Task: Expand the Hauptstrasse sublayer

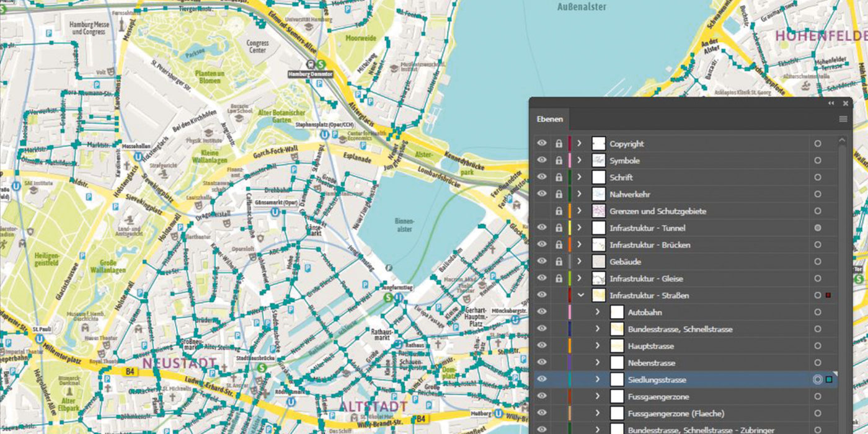Action: (597, 345)
